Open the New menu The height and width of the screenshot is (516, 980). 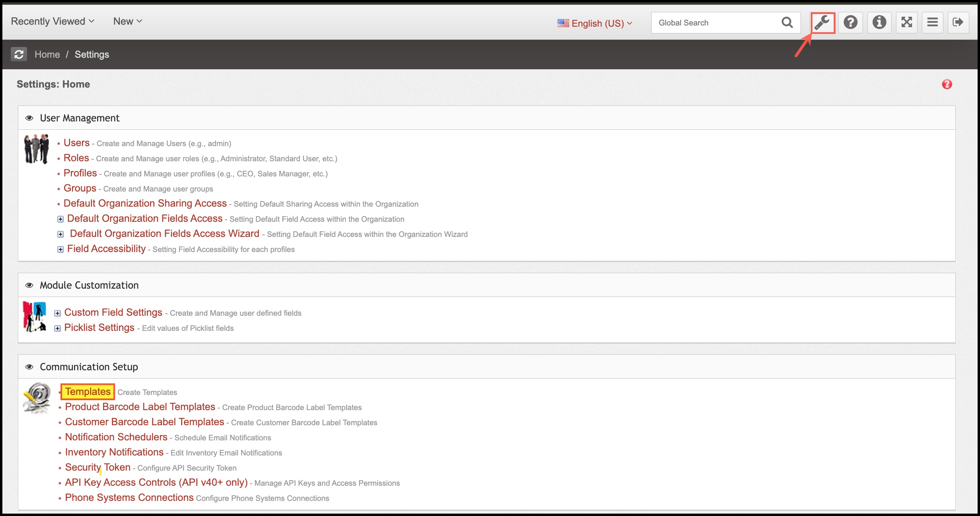127,21
